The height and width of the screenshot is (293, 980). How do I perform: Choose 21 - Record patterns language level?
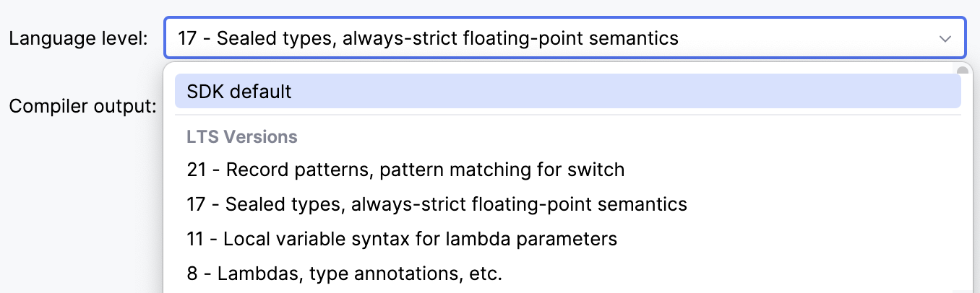click(405, 170)
